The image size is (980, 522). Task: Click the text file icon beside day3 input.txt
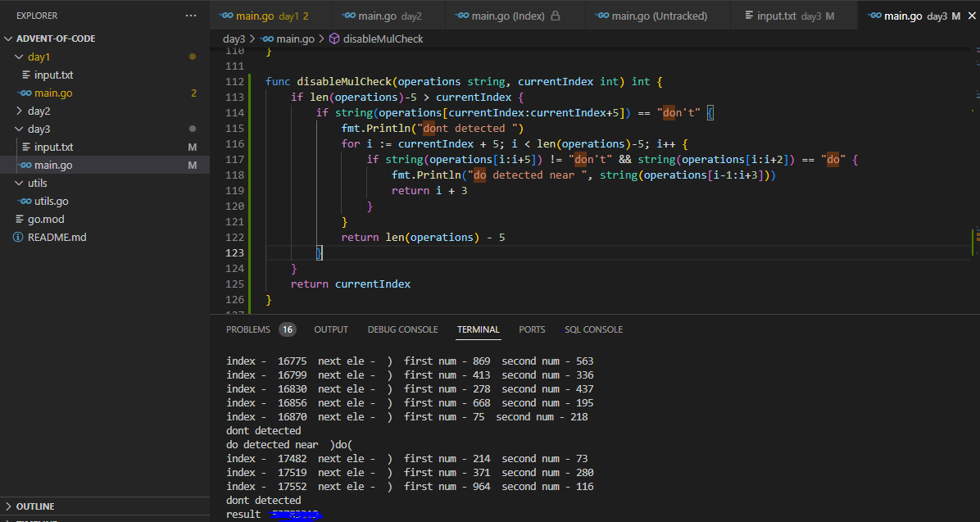tap(26, 148)
